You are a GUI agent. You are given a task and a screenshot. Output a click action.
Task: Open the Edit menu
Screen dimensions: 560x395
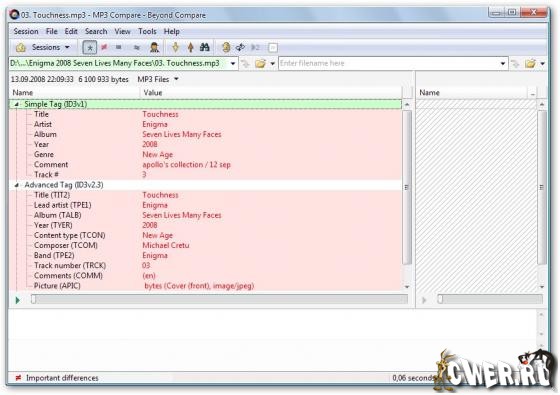[x=71, y=31]
